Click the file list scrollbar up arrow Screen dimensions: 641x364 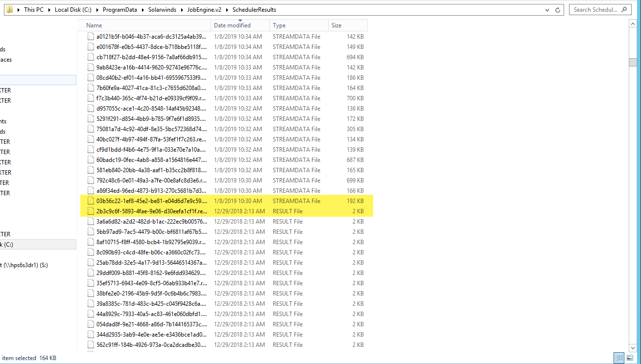(633, 24)
